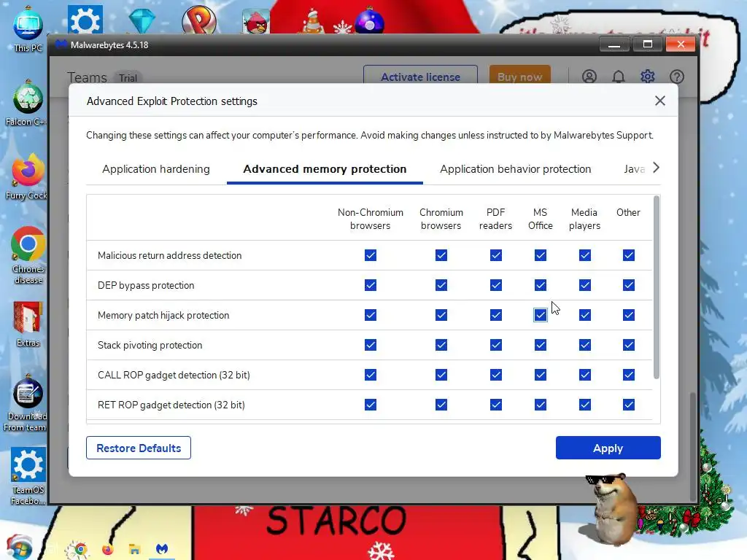This screenshot has width=747, height=560.
Task: Minimize the Malwarebytes window
Action: pos(614,44)
